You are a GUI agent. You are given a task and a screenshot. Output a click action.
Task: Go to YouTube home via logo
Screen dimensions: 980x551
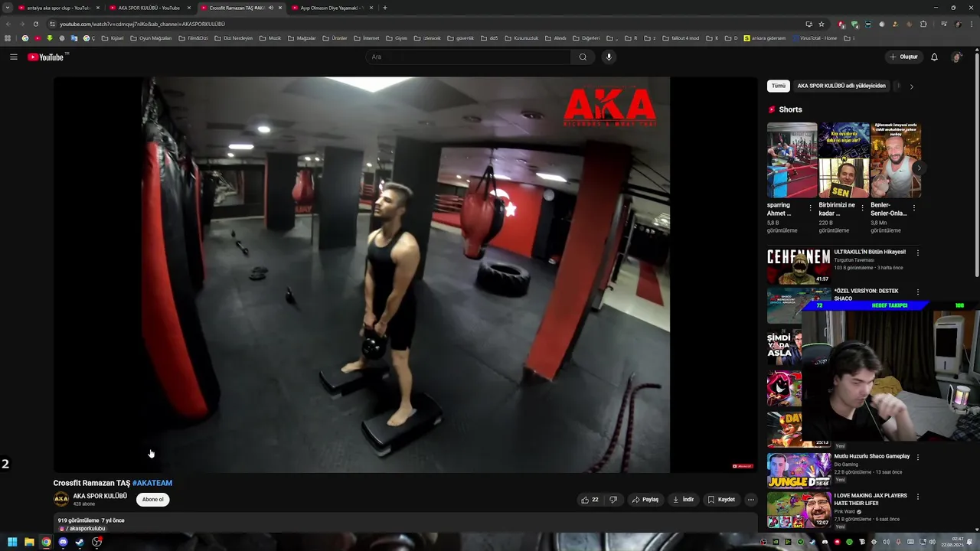[x=46, y=57]
